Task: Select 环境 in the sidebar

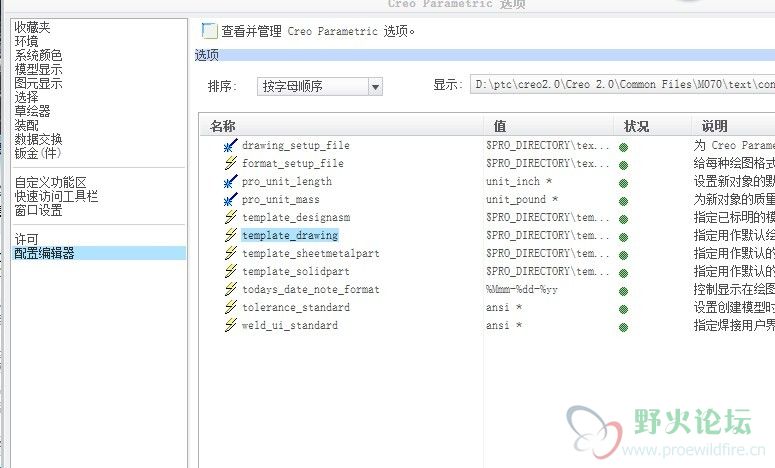Action: click(x=26, y=41)
